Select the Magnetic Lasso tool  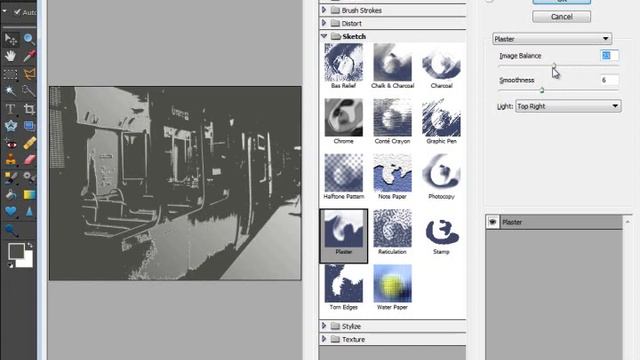pos(29,74)
